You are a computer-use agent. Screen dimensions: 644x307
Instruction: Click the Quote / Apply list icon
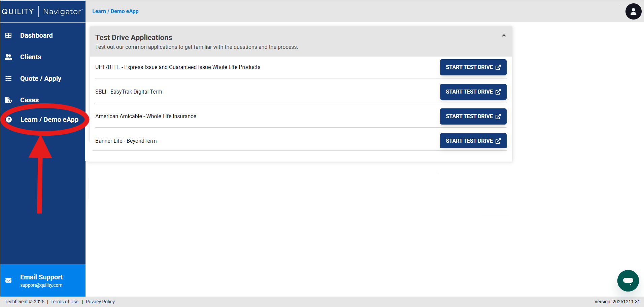pyautogui.click(x=8, y=78)
